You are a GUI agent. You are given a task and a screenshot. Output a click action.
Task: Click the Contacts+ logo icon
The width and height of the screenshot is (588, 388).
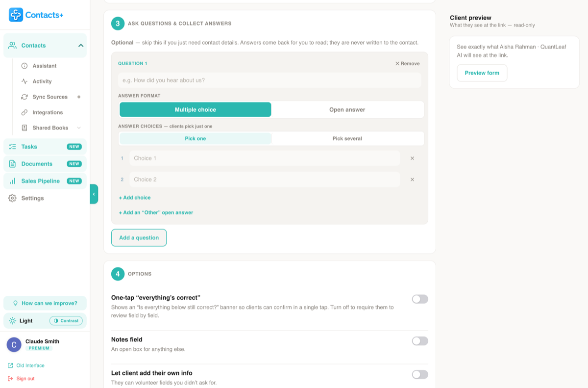tap(16, 15)
